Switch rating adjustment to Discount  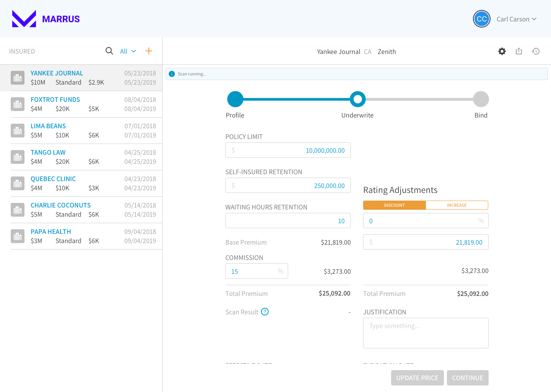click(x=395, y=205)
